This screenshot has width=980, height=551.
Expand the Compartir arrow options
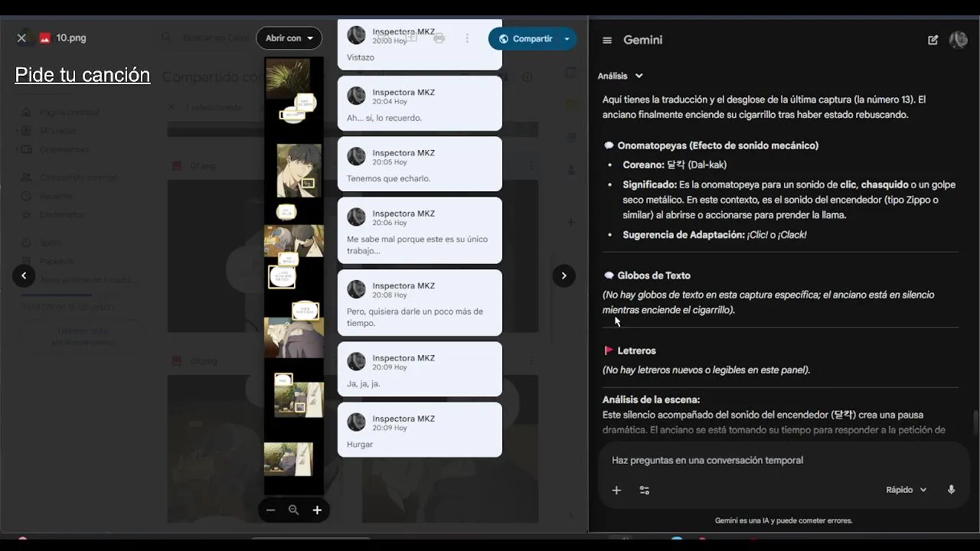point(567,39)
